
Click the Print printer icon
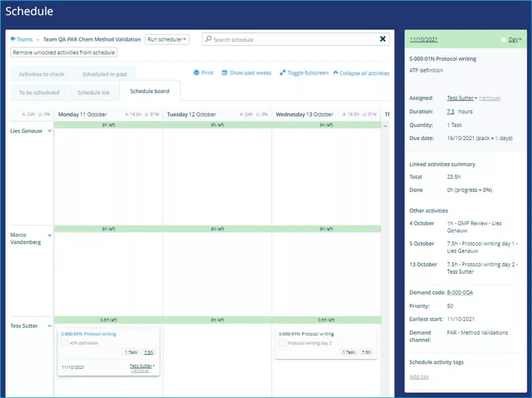click(x=197, y=72)
